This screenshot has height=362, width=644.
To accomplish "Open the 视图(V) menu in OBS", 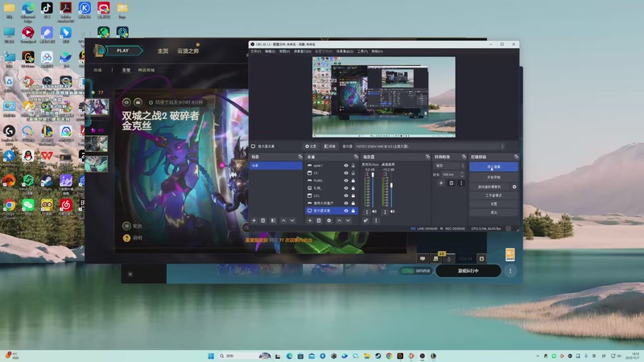I will click(284, 51).
